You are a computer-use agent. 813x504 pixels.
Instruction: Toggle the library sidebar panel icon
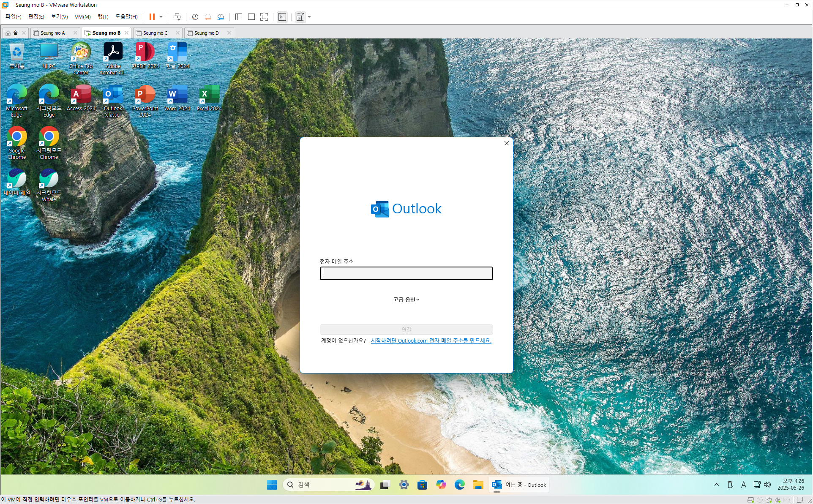[239, 17]
